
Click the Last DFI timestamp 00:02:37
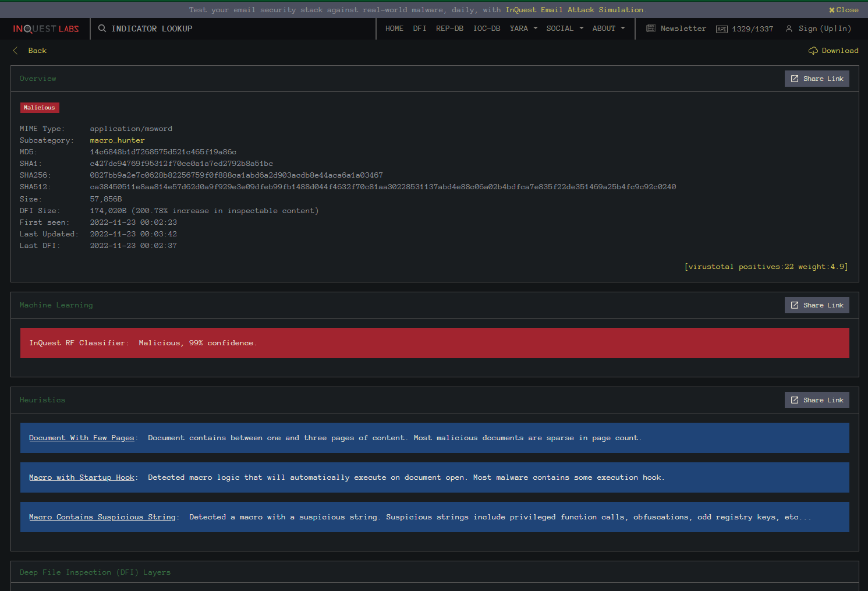click(133, 246)
